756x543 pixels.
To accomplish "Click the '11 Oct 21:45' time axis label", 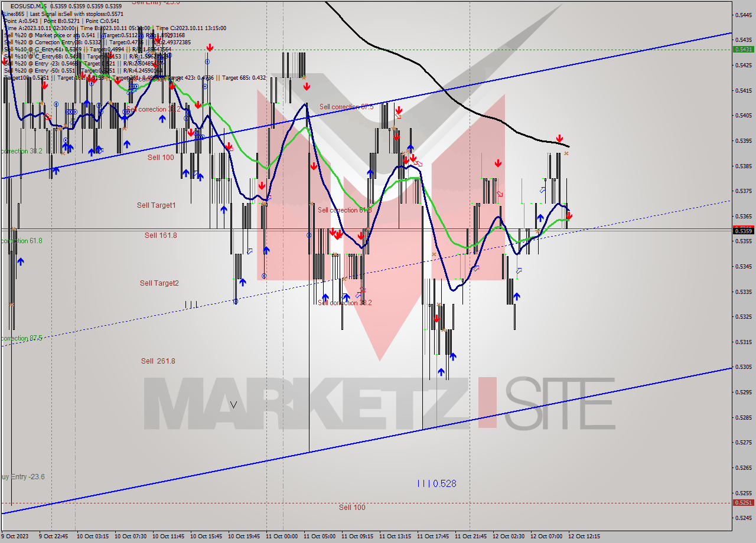I will pyautogui.click(x=470, y=537).
